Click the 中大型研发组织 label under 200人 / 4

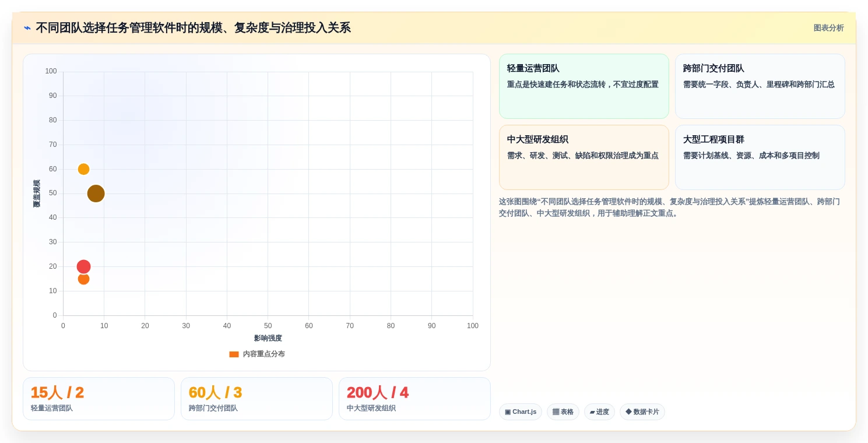pos(371,408)
